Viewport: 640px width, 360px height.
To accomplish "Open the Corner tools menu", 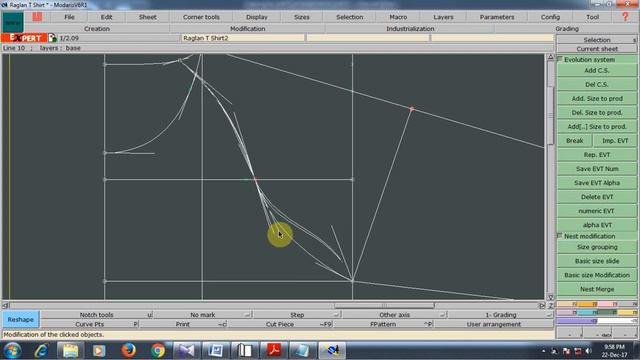I will 201,17.
